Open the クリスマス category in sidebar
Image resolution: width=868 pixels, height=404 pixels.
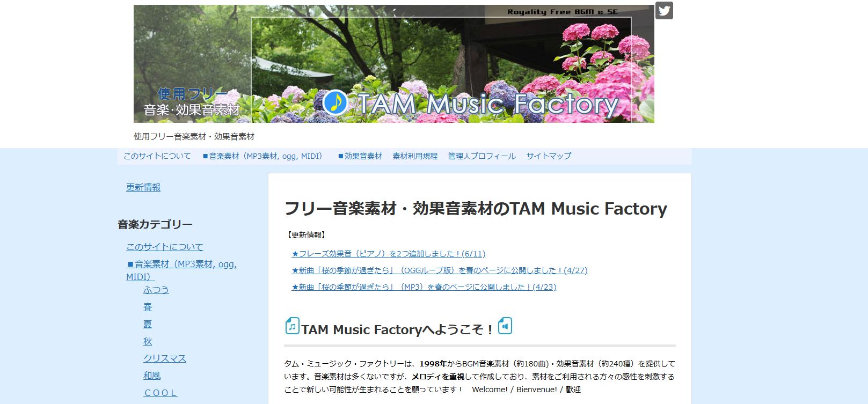(x=165, y=358)
